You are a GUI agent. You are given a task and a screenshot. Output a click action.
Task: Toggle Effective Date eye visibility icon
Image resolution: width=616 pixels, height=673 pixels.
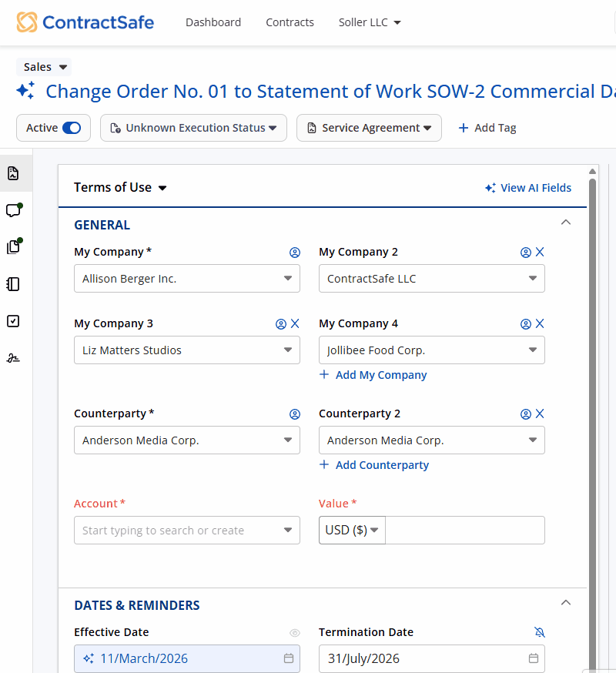tap(294, 632)
